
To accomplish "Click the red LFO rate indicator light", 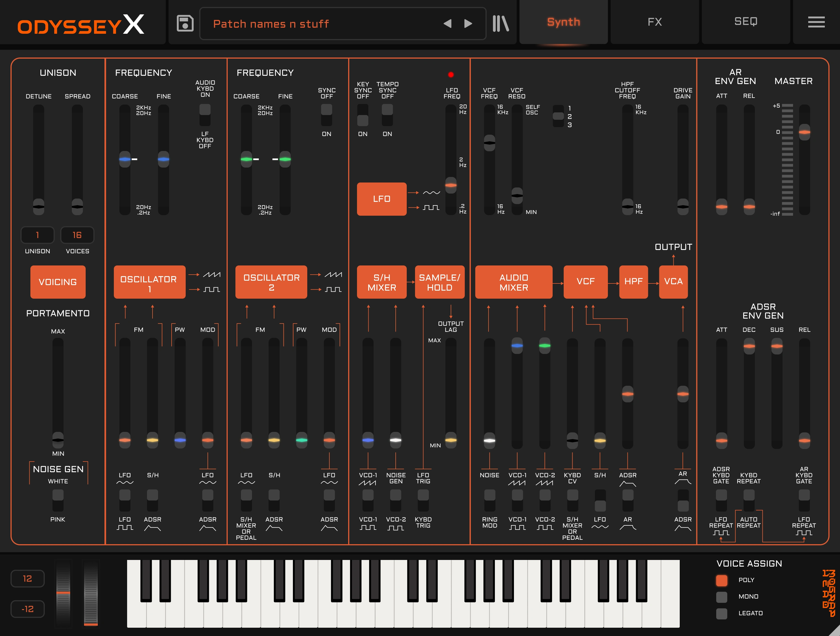I will [451, 74].
